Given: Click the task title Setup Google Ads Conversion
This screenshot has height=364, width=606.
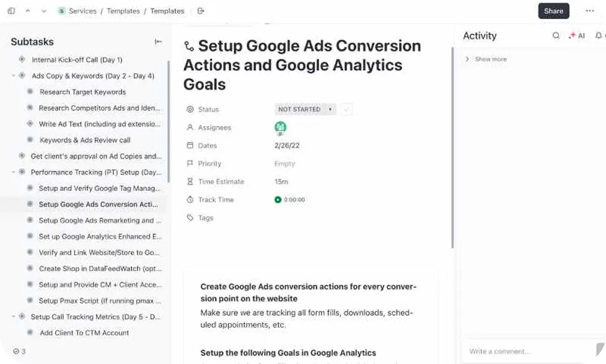Looking at the screenshot, I should (302, 65).
